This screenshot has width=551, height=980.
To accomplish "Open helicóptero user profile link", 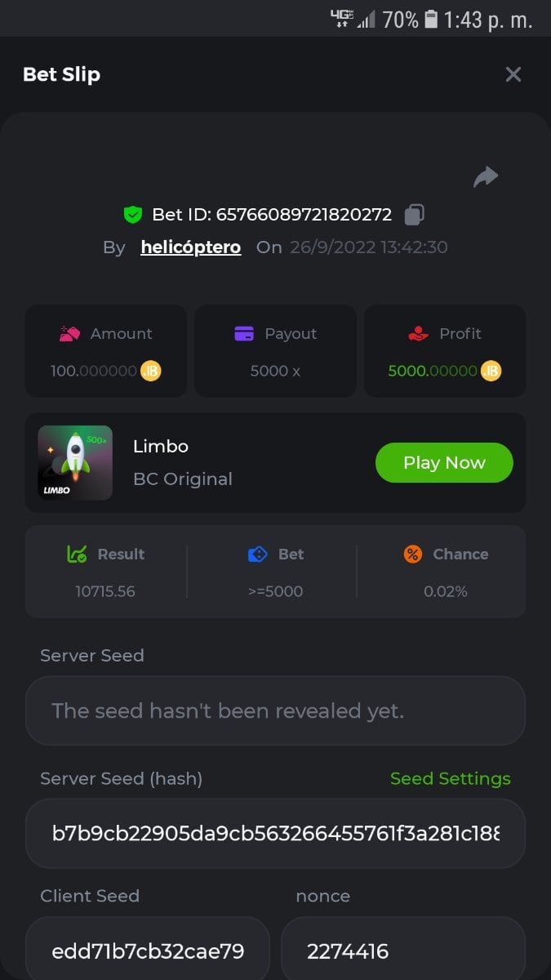I will click(x=190, y=247).
